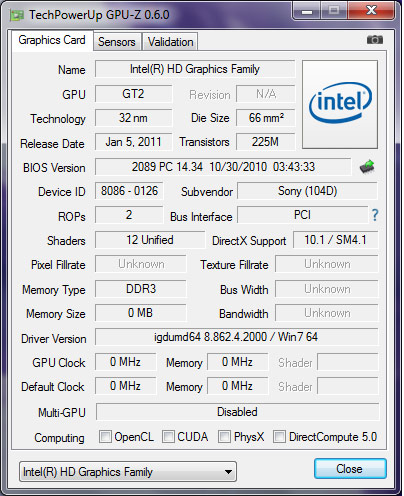The image size is (404, 496).
Task: Click the Shader field in GPU Clock row
Action: tap(348, 362)
